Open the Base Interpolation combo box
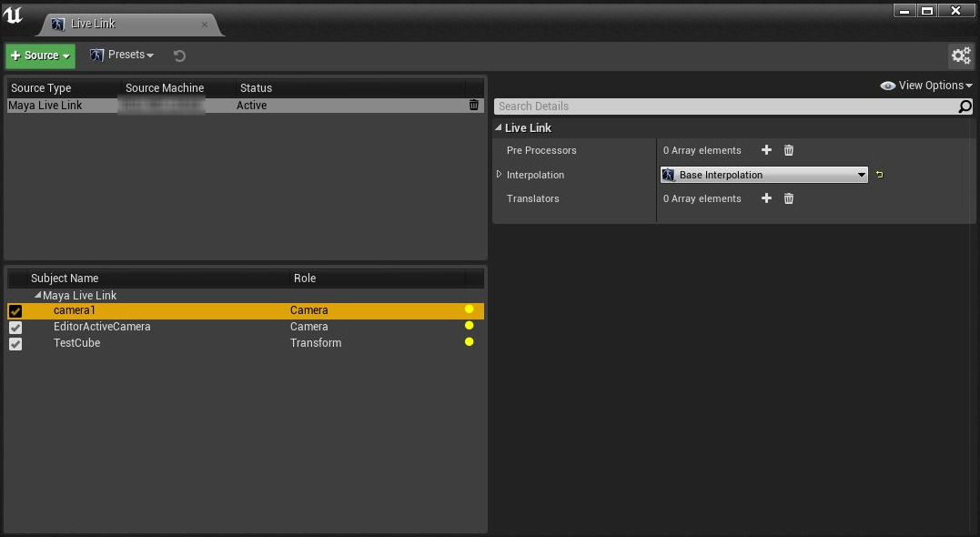The height and width of the screenshot is (537, 980). 763,175
